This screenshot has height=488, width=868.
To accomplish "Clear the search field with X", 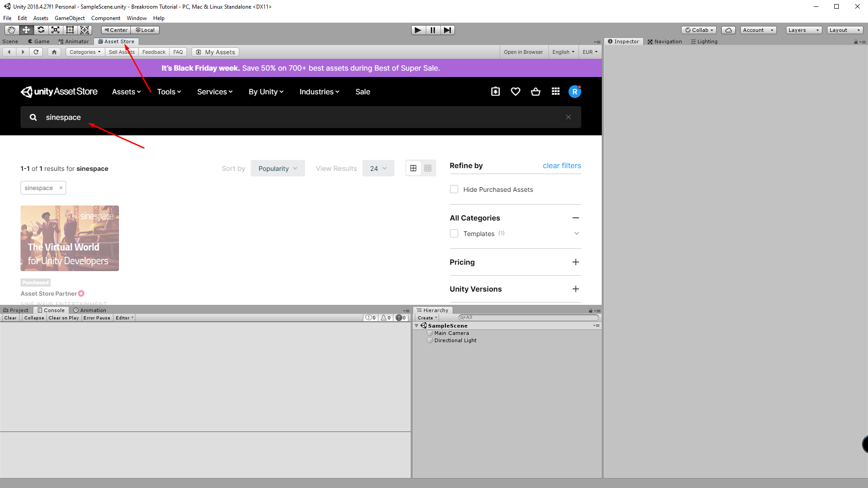I will pyautogui.click(x=568, y=117).
